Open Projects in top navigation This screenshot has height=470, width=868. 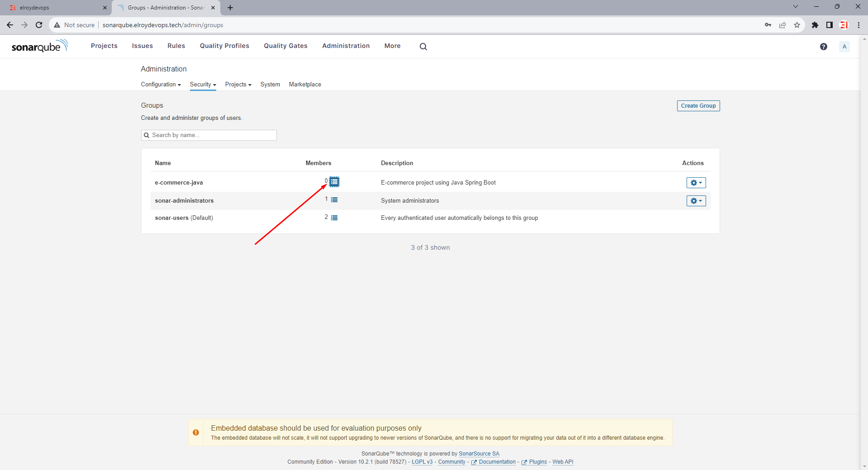point(104,46)
